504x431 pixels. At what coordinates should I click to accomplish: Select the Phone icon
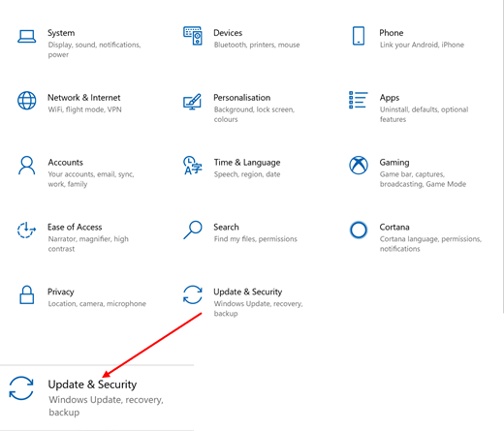(x=359, y=36)
